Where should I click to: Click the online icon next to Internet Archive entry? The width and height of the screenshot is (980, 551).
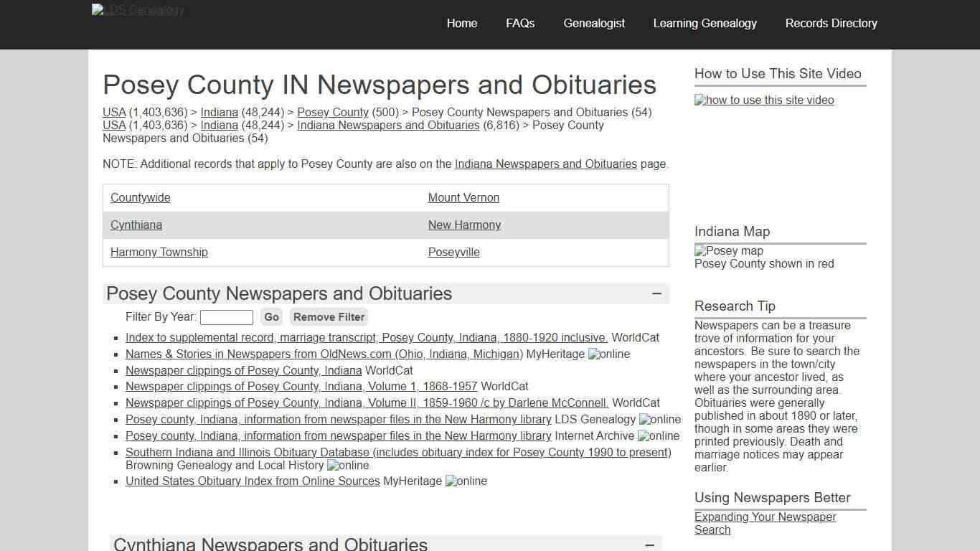coord(657,435)
